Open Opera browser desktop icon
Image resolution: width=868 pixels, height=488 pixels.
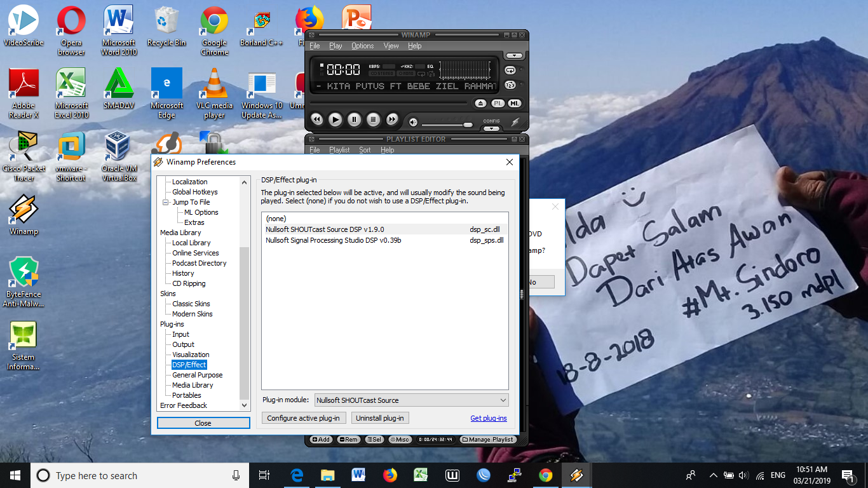point(71,30)
